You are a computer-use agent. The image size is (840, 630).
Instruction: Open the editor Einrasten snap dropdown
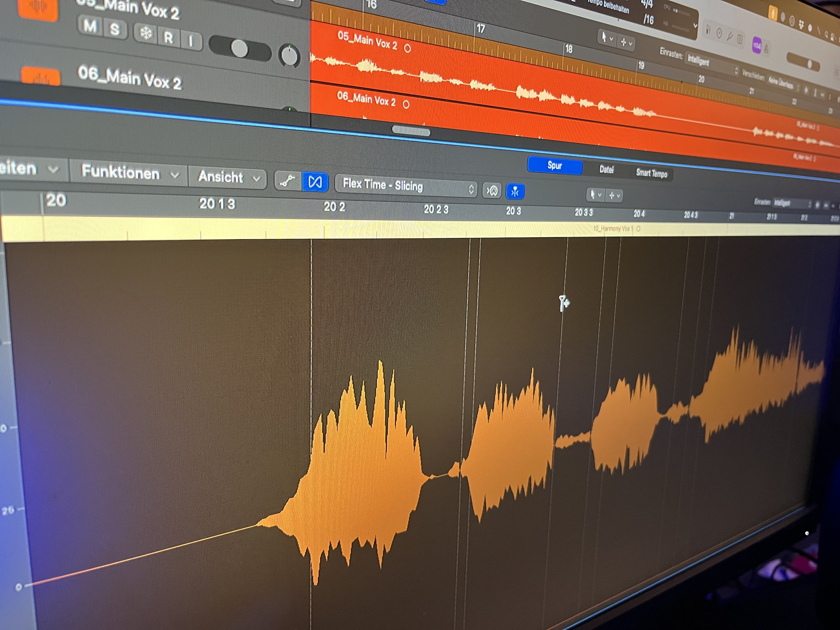pyautogui.click(x=793, y=203)
